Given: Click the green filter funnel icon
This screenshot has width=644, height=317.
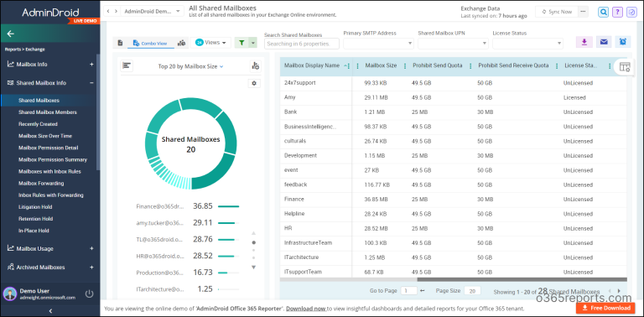Looking at the screenshot, I should tap(241, 43).
